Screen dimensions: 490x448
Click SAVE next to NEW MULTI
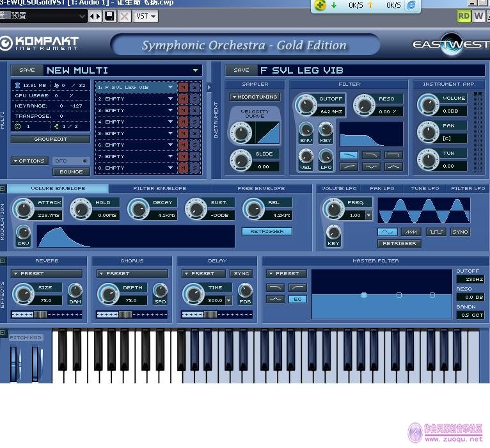tap(28, 70)
